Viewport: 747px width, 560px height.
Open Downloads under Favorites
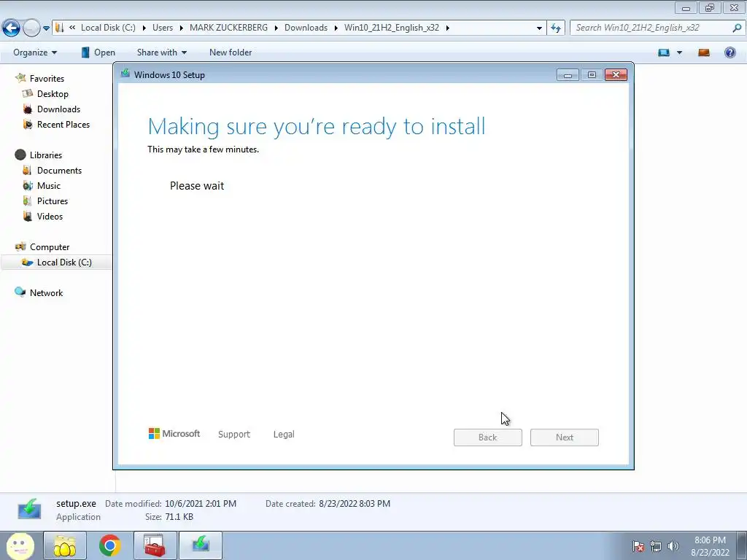click(x=58, y=109)
